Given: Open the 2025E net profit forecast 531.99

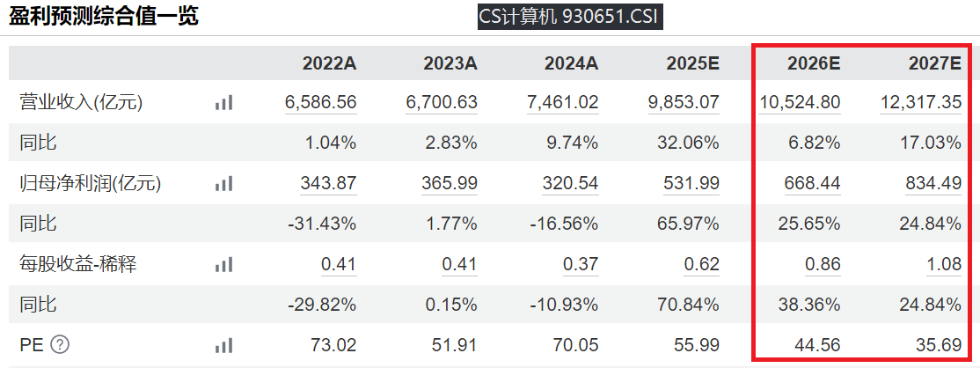Looking at the screenshot, I should click(691, 184).
